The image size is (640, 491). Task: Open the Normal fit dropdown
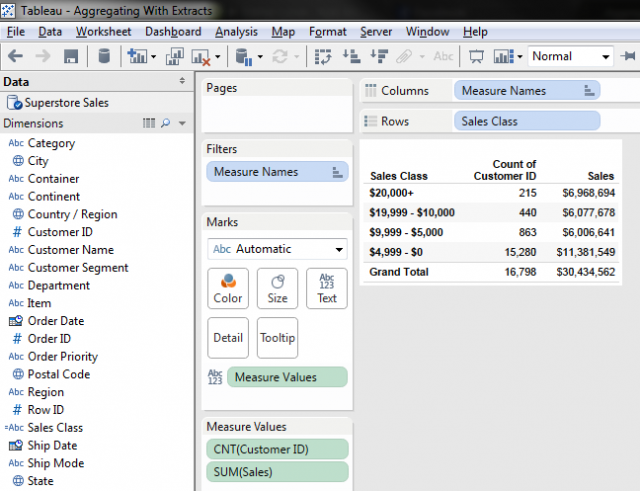click(x=605, y=57)
